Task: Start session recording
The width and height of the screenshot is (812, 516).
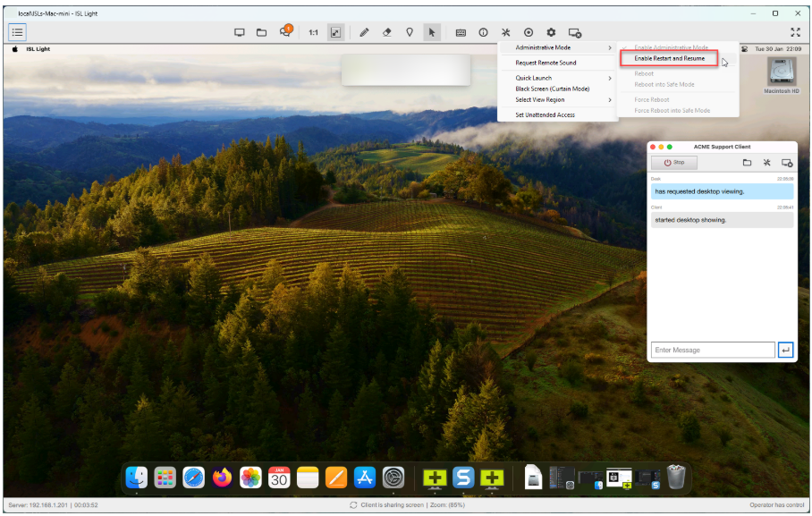Action: (x=529, y=31)
